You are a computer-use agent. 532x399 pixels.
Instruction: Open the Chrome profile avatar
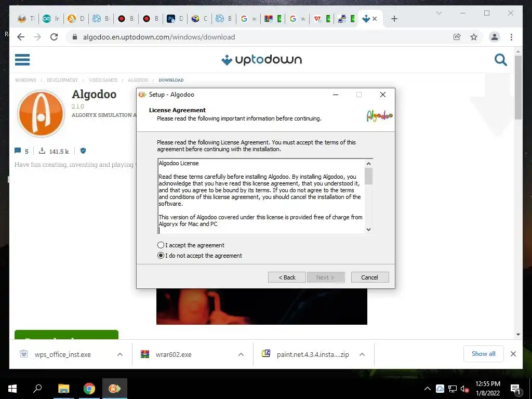click(495, 37)
